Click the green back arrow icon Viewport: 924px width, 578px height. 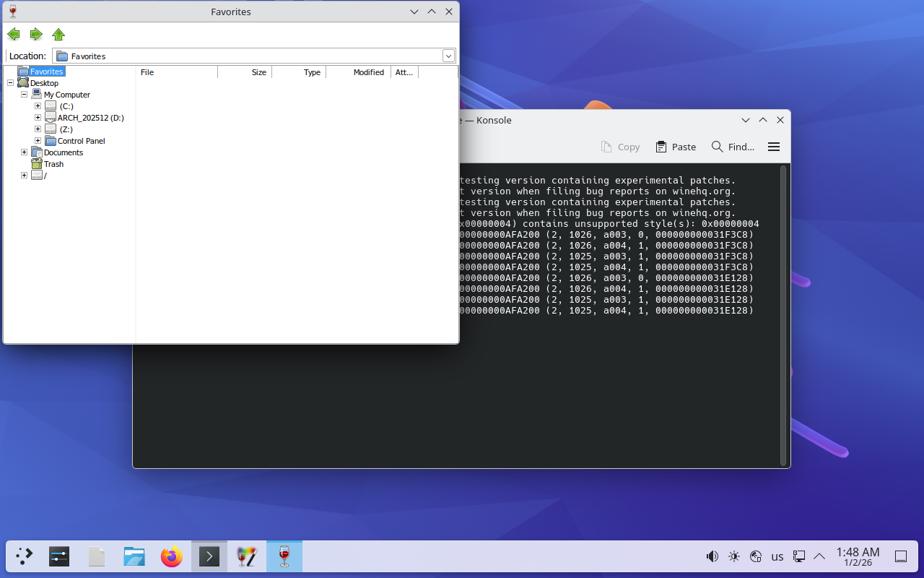(14, 34)
